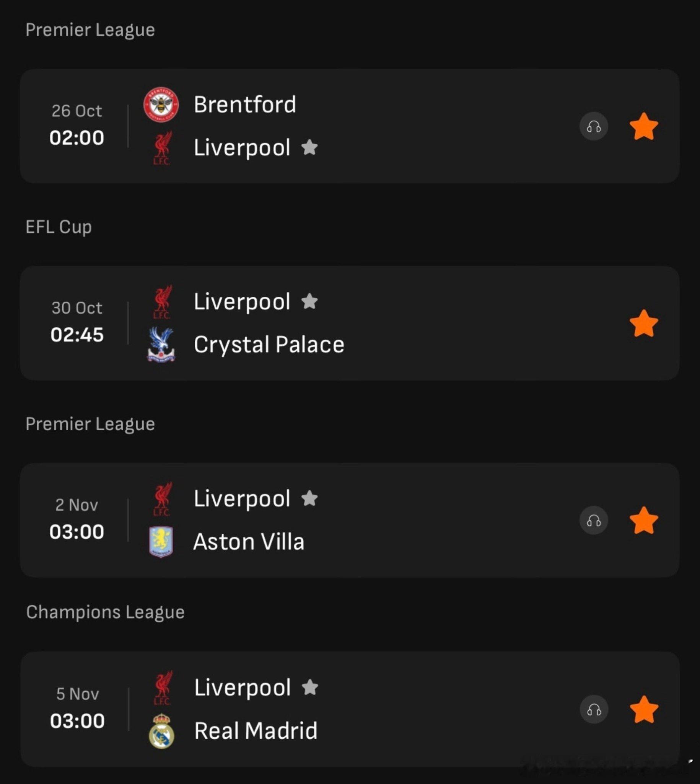Select the EFL Cup competition header
700x784 pixels.
(x=59, y=227)
